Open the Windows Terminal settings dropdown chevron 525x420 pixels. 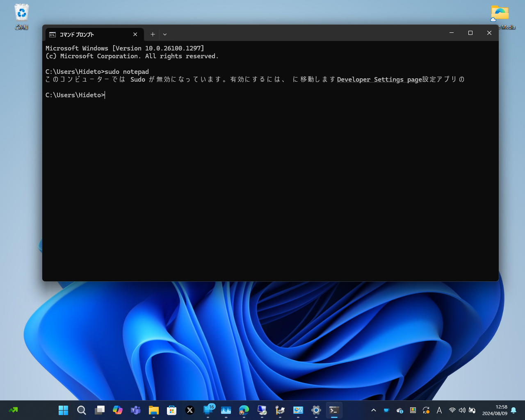[164, 34]
